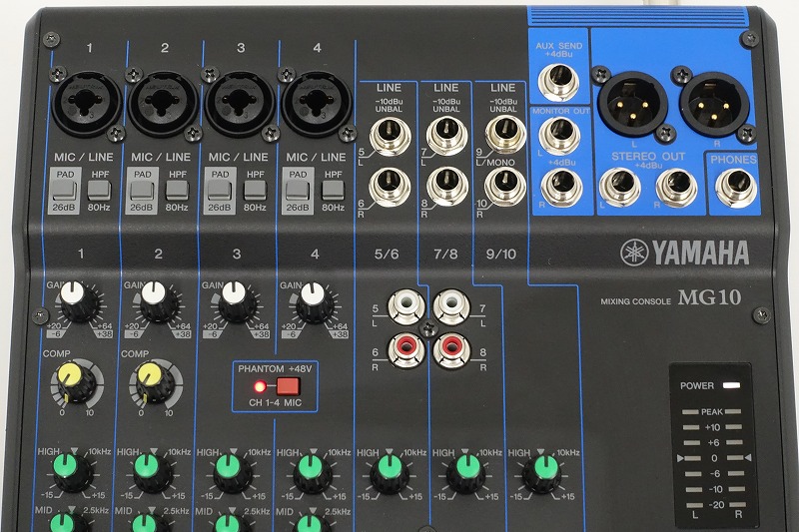
Task: Adjust the channel 2 GAIN knob
Action: pyautogui.click(x=158, y=301)
